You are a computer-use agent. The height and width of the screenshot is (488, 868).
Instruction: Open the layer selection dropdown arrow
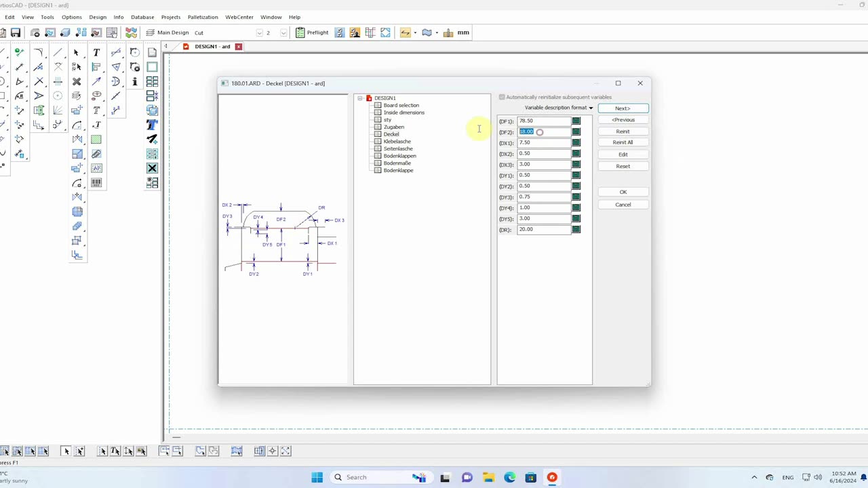point(260,33)
